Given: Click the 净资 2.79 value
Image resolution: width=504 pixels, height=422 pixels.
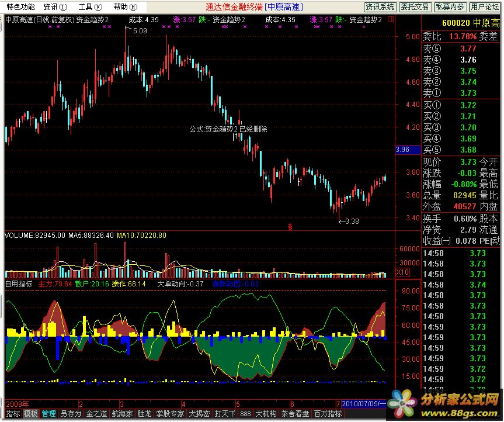Looking at the screenshot, I should click(x=468, y=230).
